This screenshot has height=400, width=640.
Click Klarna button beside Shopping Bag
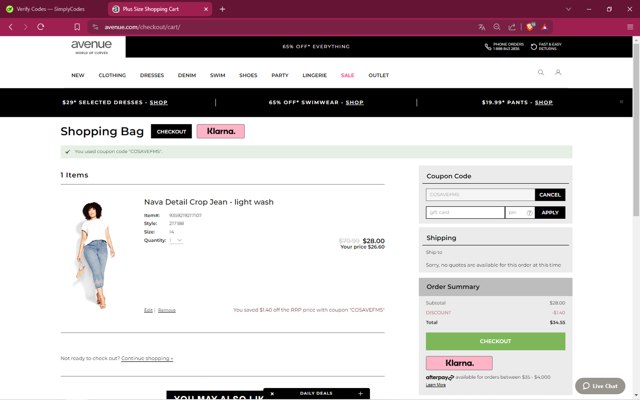(220, 131)
